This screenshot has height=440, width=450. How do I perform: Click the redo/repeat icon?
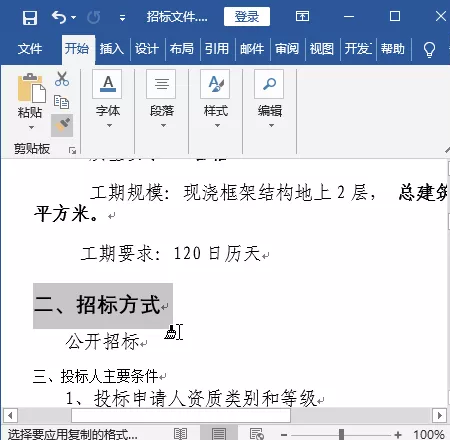[x=94, y=17]
